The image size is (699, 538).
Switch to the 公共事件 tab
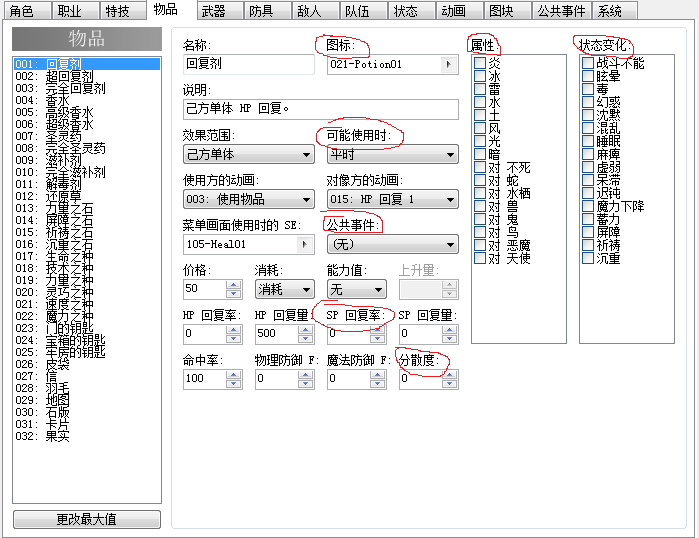(562, 11)
